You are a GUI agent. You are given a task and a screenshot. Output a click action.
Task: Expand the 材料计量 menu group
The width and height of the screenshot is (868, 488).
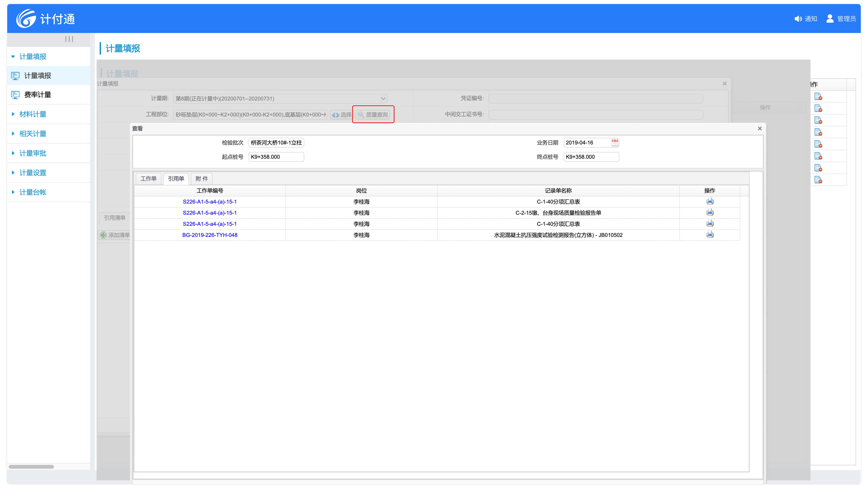click(x=33, y=114)
